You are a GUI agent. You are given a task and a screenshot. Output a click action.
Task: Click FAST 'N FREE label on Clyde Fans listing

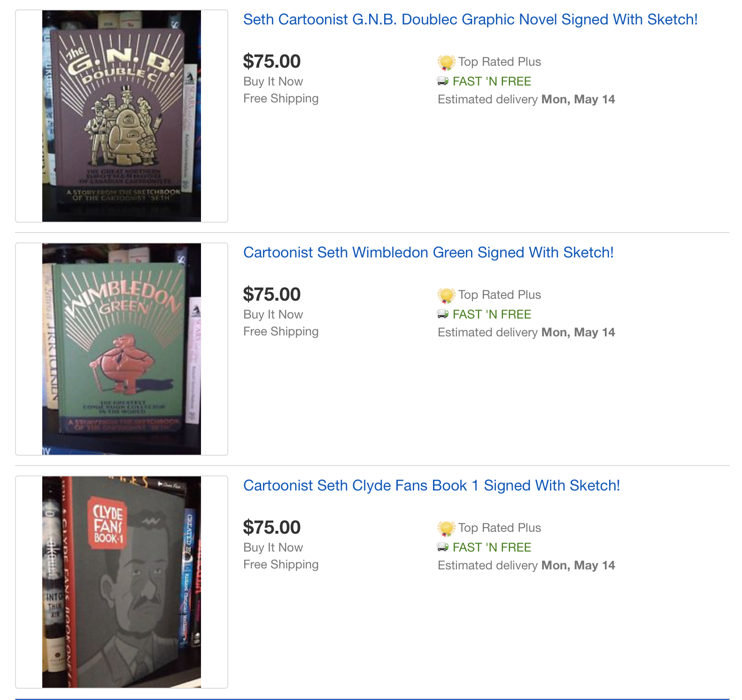point(492,548)
